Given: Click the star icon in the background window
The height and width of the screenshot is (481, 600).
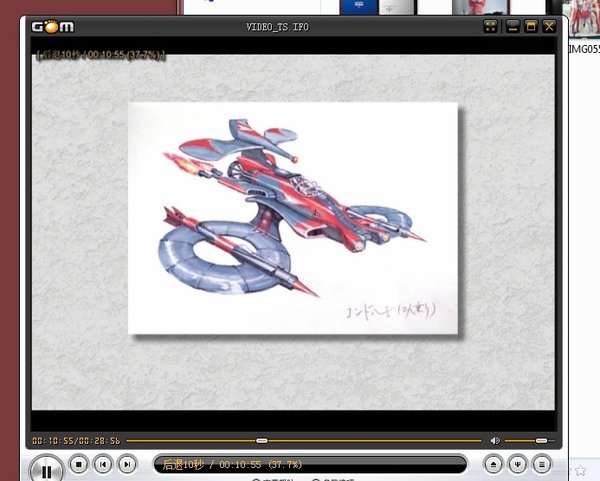Looking at the screenshot, I should click(x=580, y=470).
